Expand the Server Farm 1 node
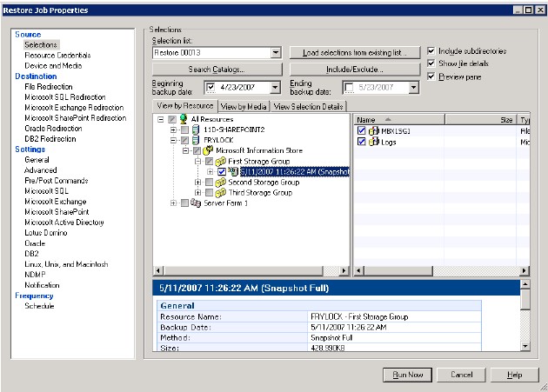The image size is (548, 392). pos(173,203)
